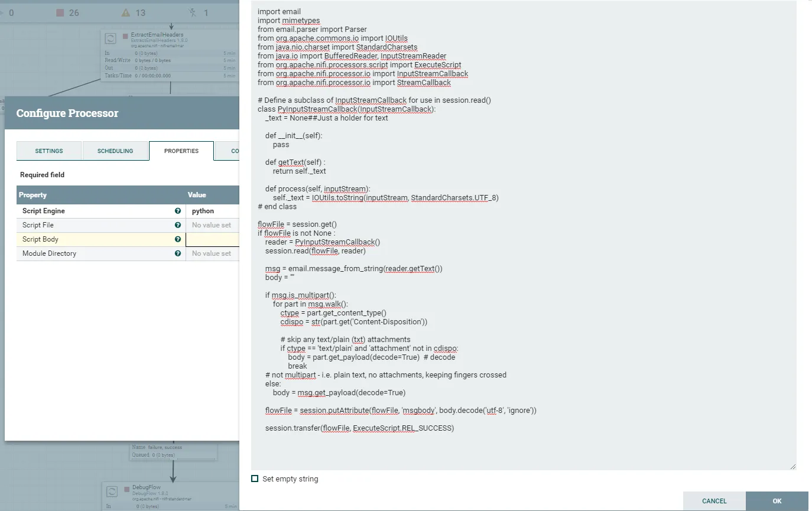Click the 'def process(self, inputStream):' line
The image size is (812, 511).
click(318, 189)
